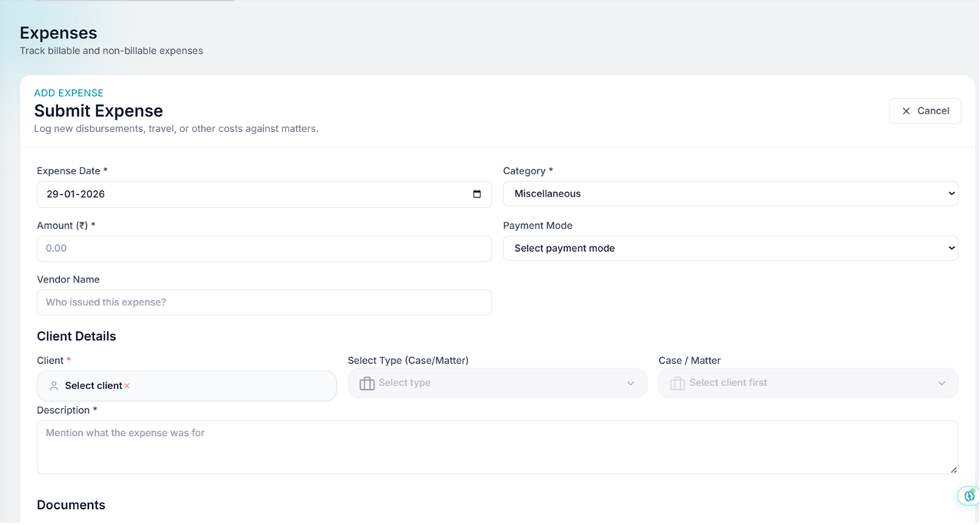The image size is (980, 525).
Task: Open the calendar picker on Expense Date
Action: click(x=477, y=194)
